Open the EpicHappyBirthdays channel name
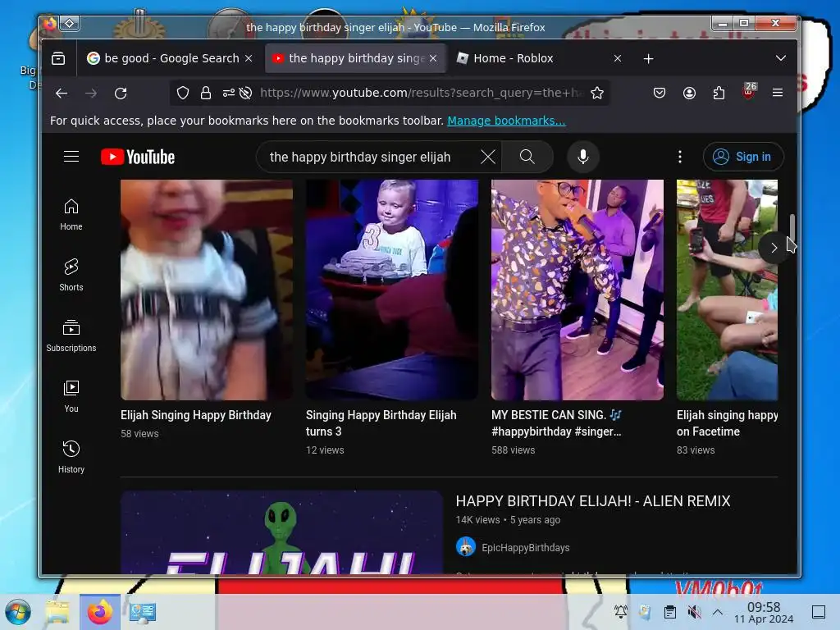The image size is (840, 630). click(526, 547)
